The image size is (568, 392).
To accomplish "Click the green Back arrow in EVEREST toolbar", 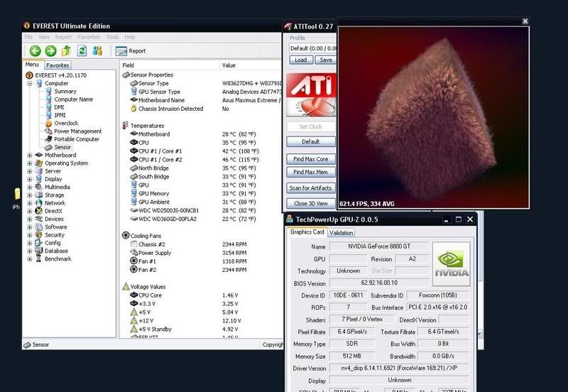I will pos(35,50).
